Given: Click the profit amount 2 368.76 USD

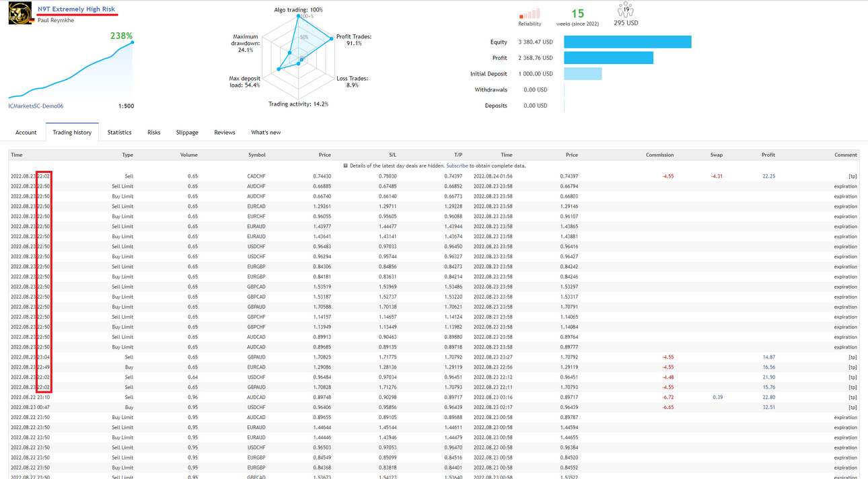Looking at the screenshot, I should (536, 58).
